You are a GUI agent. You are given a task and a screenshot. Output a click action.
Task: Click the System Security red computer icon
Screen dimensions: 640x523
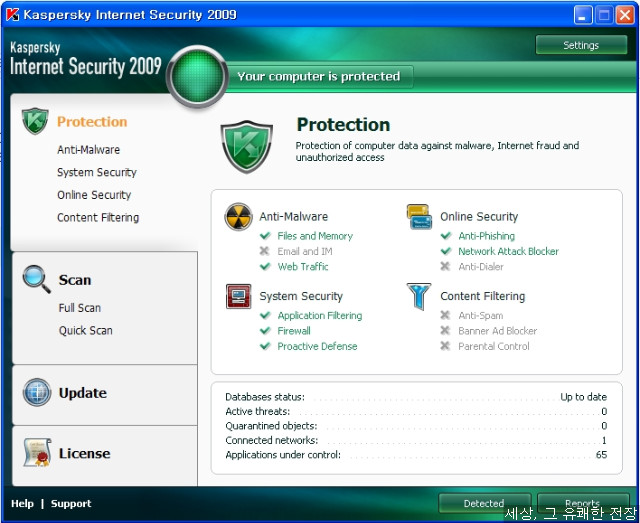(238, 296)
